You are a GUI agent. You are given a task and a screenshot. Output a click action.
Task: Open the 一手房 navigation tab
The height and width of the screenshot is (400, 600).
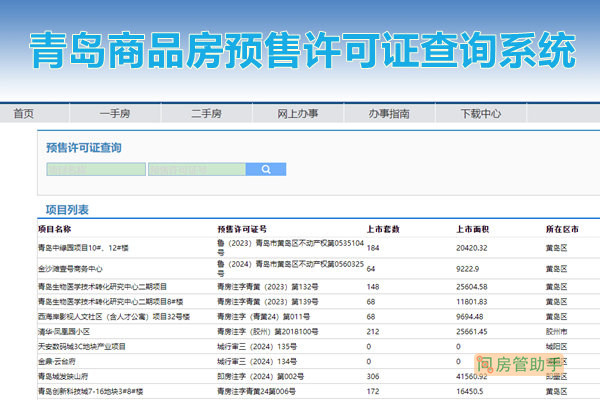click(115, 114)
